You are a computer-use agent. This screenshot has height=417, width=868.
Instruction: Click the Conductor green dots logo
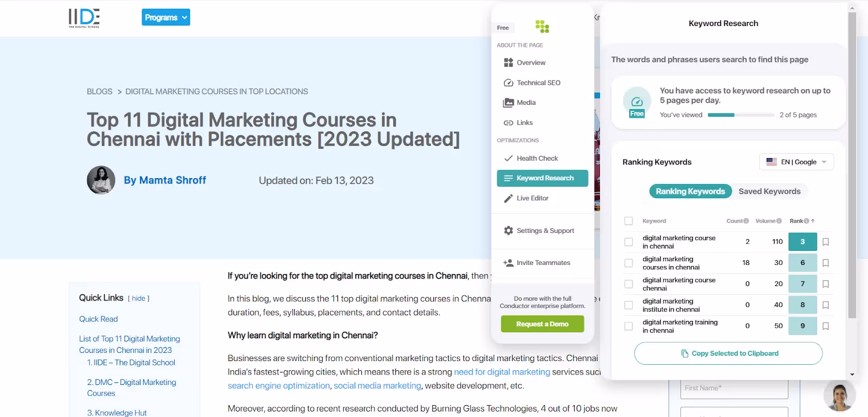point(542,26)
